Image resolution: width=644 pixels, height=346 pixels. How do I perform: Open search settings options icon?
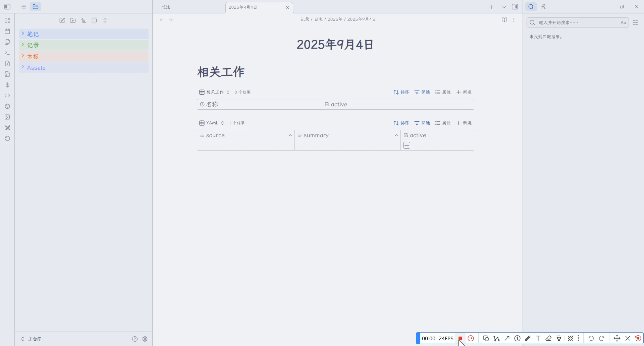[x=635, y=22]
